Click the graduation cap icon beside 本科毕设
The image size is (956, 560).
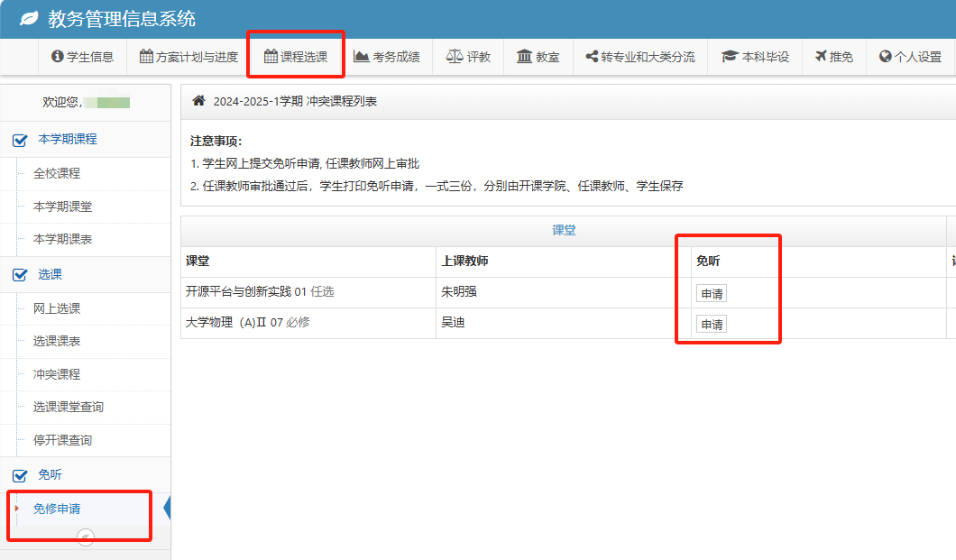730,57
